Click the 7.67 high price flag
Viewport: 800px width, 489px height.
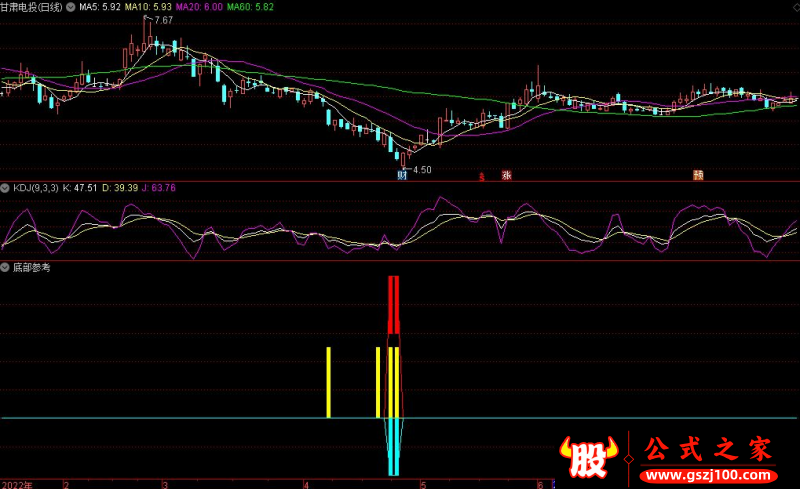point(161,20)
